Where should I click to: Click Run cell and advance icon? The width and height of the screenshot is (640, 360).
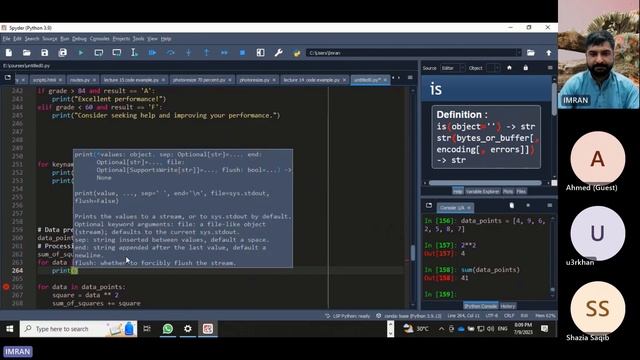[x=117, y=53]
